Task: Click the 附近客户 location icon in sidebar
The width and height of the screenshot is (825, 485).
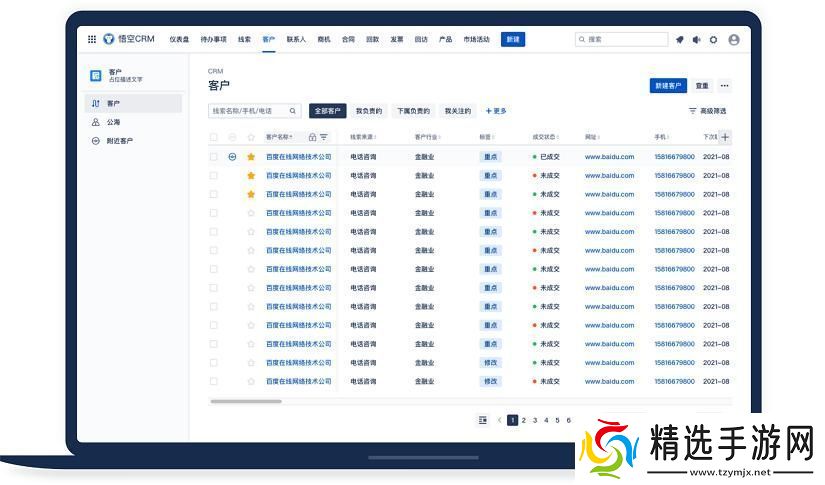Action: (x=95, y=141)
